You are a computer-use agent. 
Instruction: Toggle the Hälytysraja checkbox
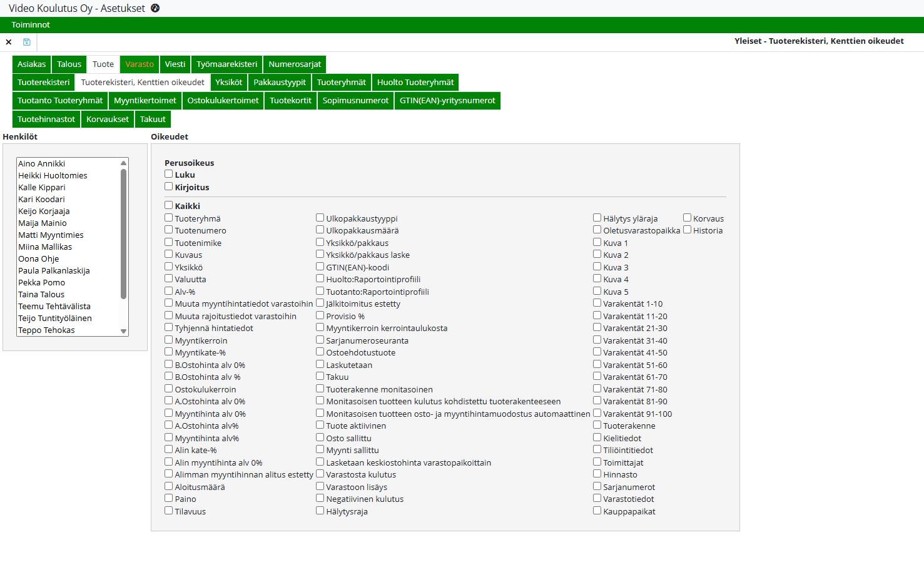[x=320, y=511]
